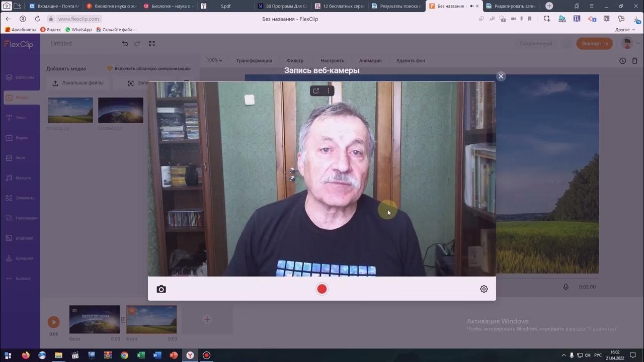
Task: Open the Фильтр toolbar option
Action: (295, 61)
